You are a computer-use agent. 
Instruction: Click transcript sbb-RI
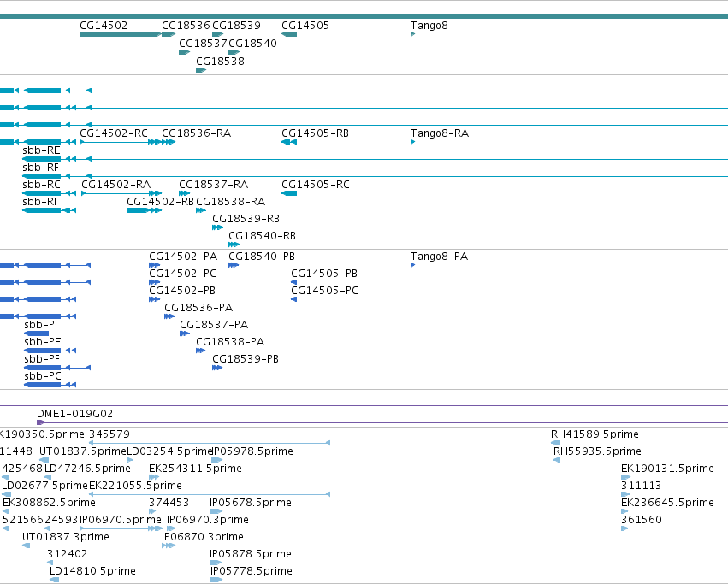pyautogui.click(x=50, y=210)
